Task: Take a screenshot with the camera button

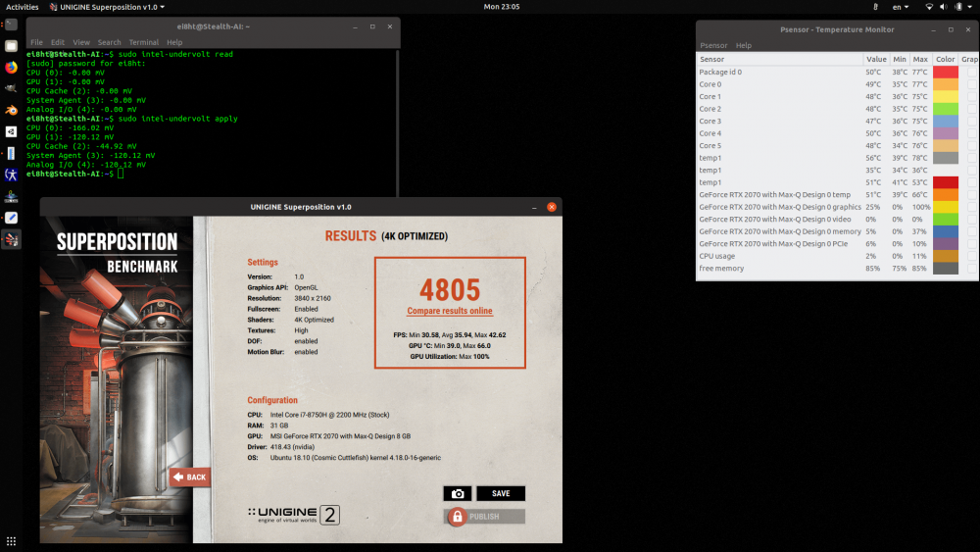Action: click(458, 493)
